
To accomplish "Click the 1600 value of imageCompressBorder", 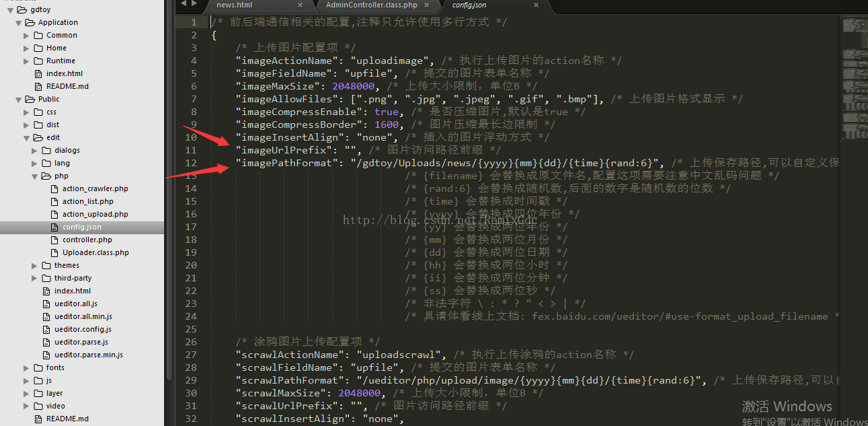I will (387, 125).
